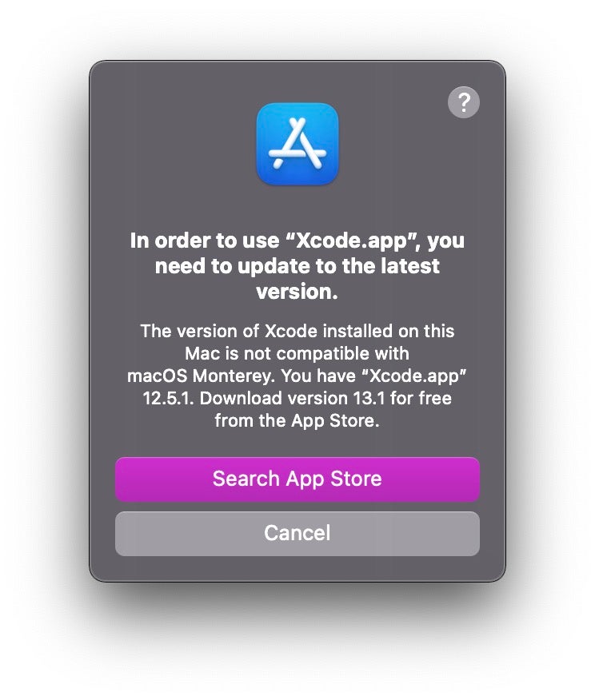Click the blue App Store icon
Screen dimensions: 595x700
coord(297,144)
